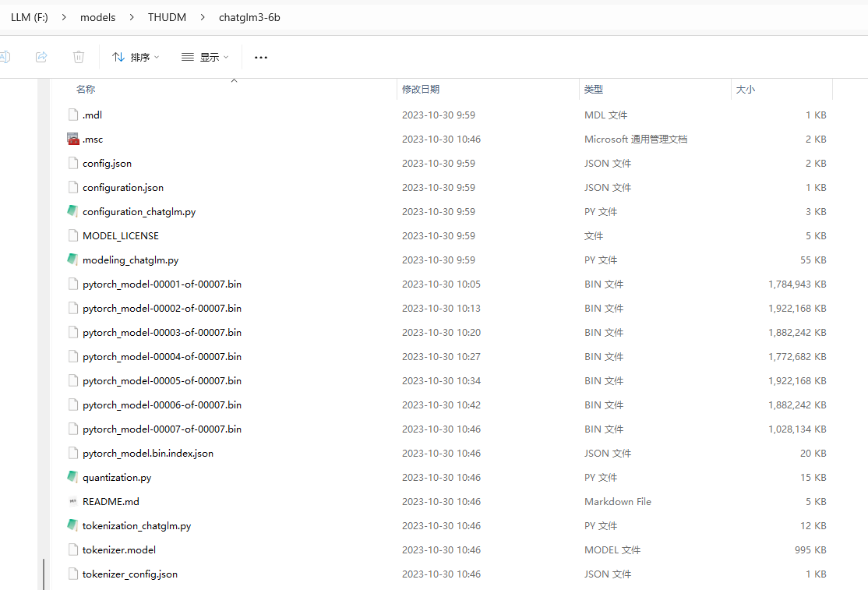Viewport: 868px width, 590px height.
Task: Click the quantization.py Python file icon
Action: tap(73, 476)
